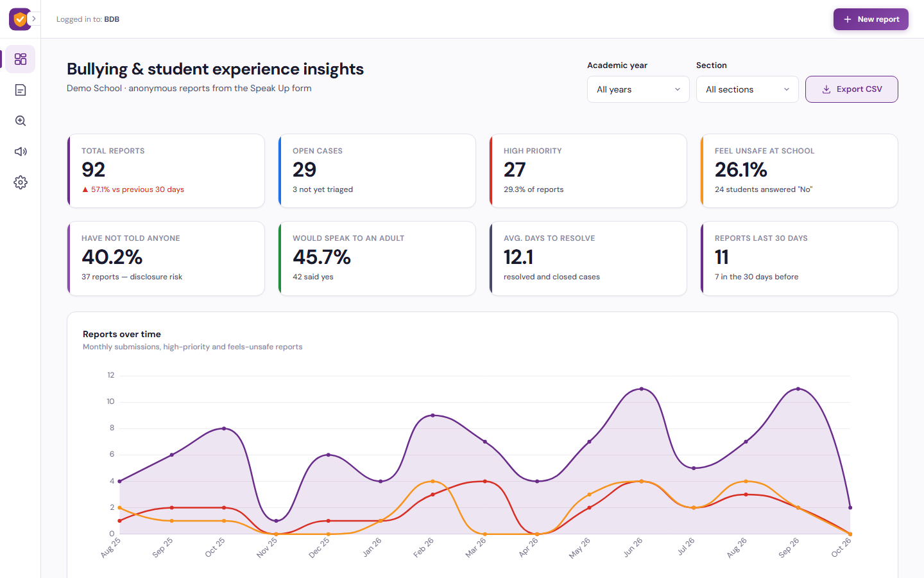Click the 'Logged in to: BDB' text

coord(88,19)
